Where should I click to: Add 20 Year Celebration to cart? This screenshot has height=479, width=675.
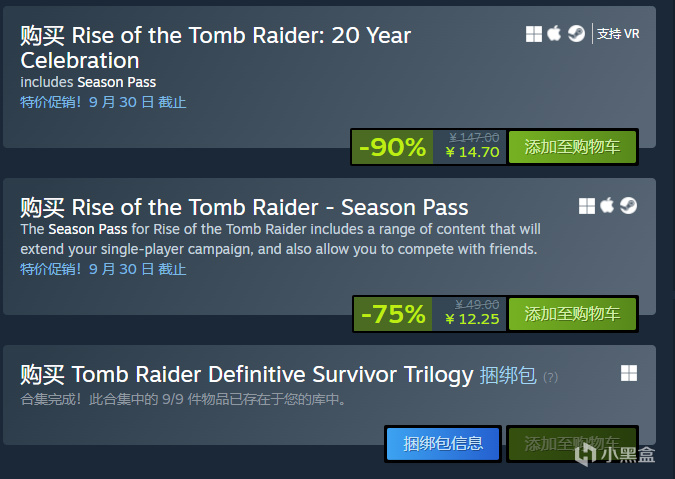pos(572,147)
